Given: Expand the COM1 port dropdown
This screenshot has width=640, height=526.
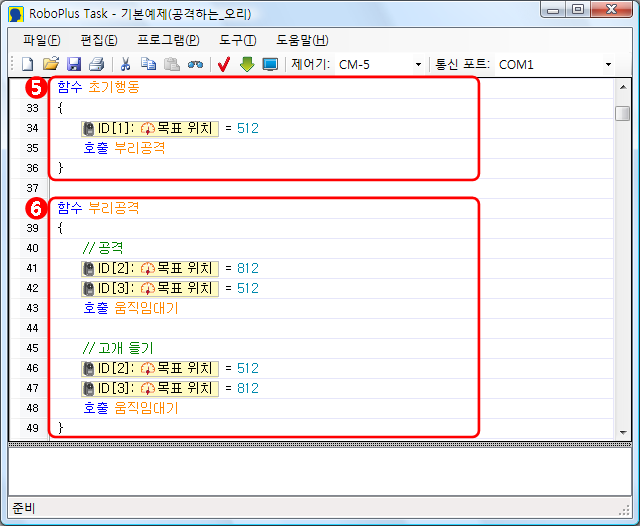Looking at the screenshot, I should (x=607, y=65).
